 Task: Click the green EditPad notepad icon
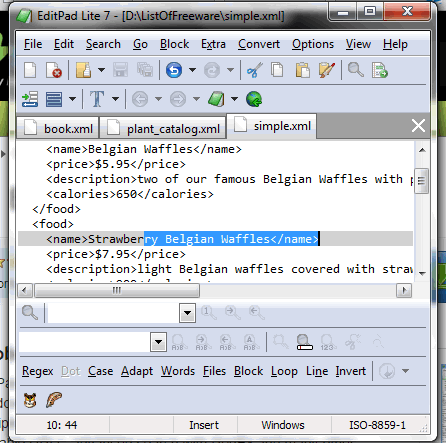click(x=216, y=99)
